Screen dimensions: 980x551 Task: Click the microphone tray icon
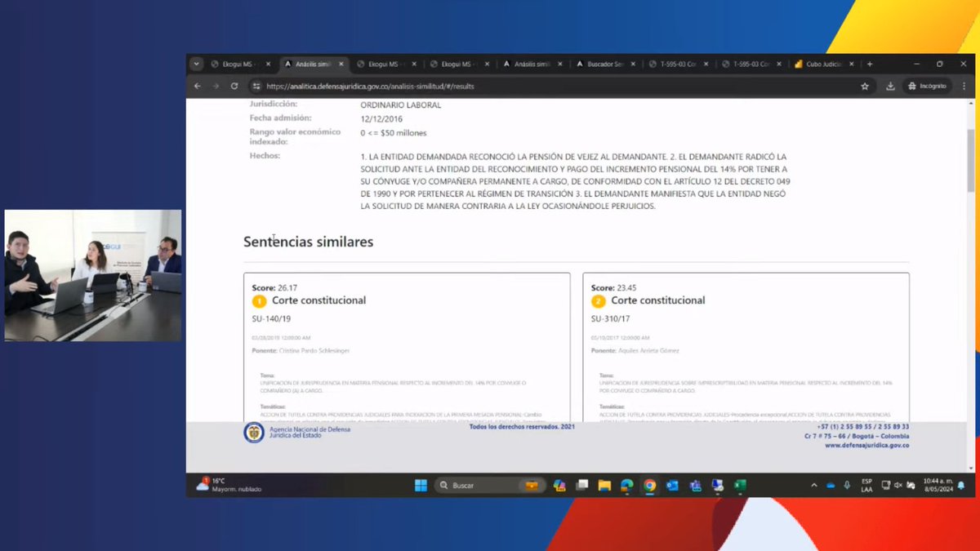tap(847, 485)
